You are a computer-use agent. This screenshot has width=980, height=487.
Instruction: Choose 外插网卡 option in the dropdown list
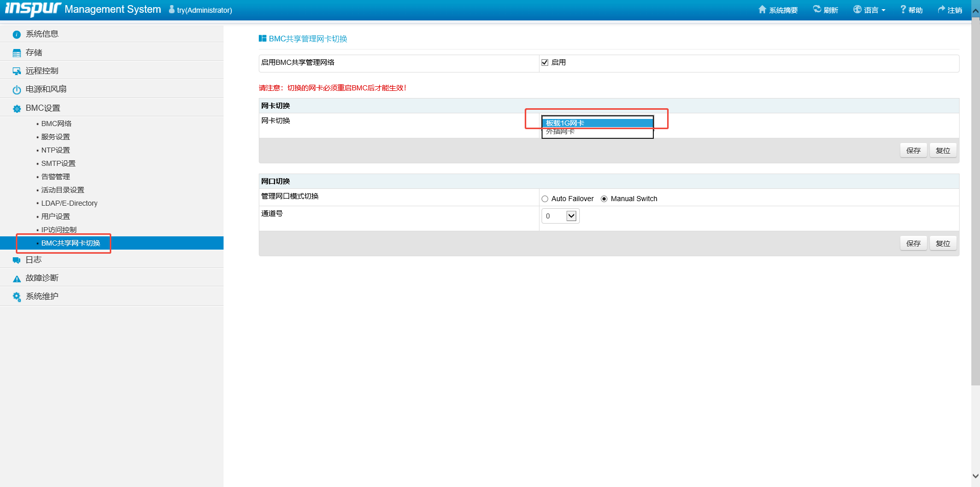[x=560, y=132]
